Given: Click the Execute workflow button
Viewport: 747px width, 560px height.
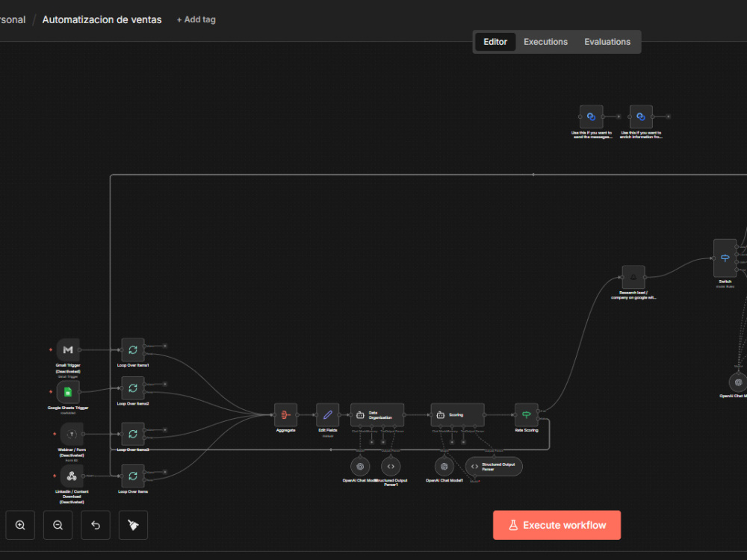Looking at the screenshot, I should pyautogui.click(x=557, y=525).
